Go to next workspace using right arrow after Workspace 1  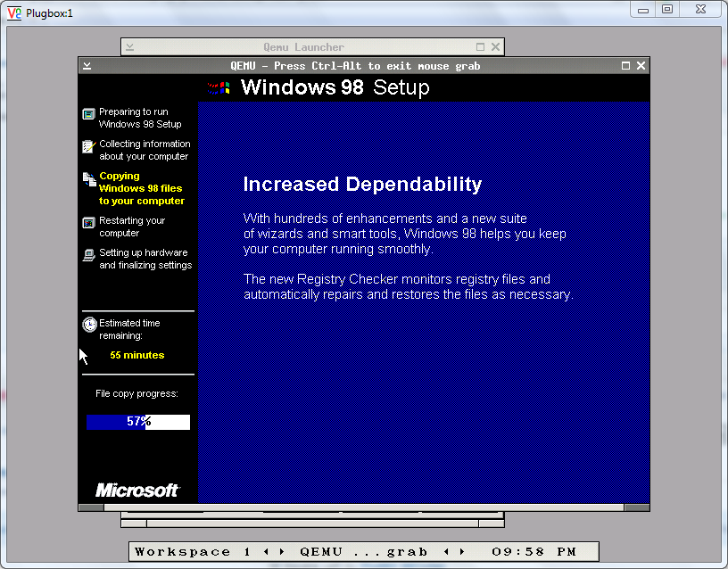coord(282,552)
